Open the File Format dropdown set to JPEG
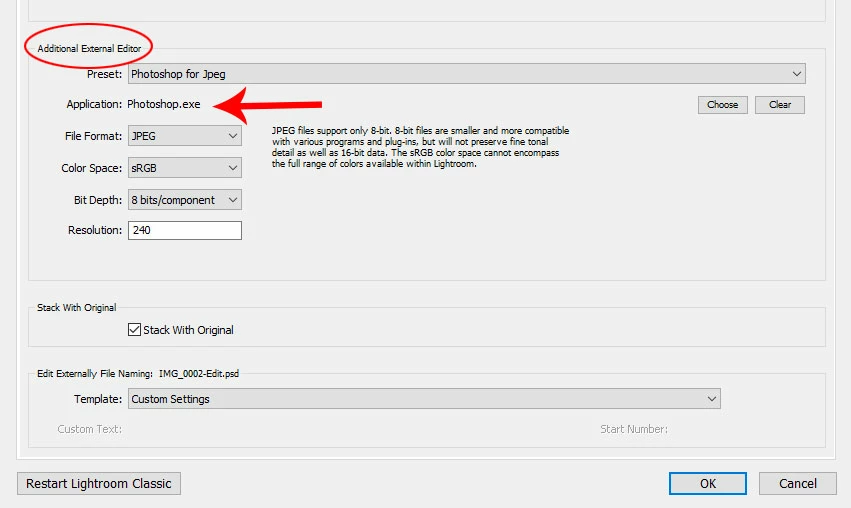Image resolution: width=851 pixels, height=508 pixels. point(185,136)
